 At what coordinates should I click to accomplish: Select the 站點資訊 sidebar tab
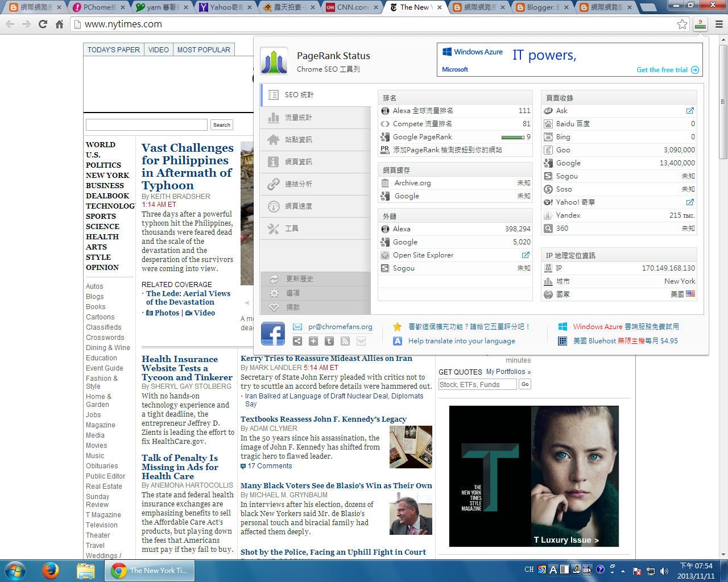(x=316, y=140)
